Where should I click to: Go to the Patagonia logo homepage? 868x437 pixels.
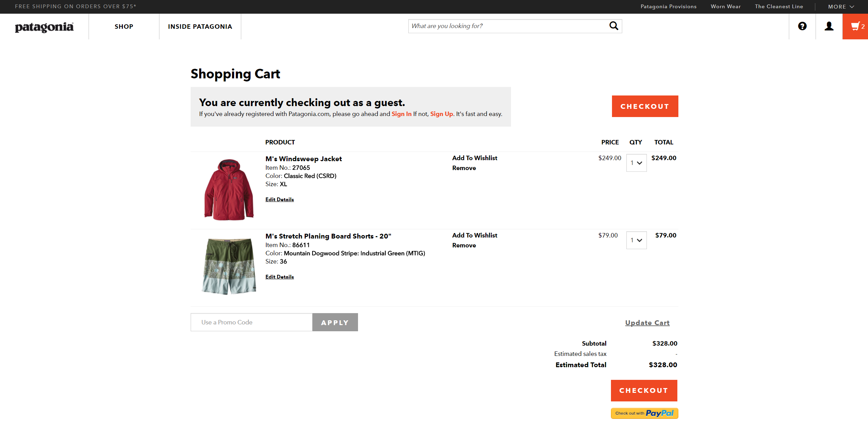coord(44,27)
